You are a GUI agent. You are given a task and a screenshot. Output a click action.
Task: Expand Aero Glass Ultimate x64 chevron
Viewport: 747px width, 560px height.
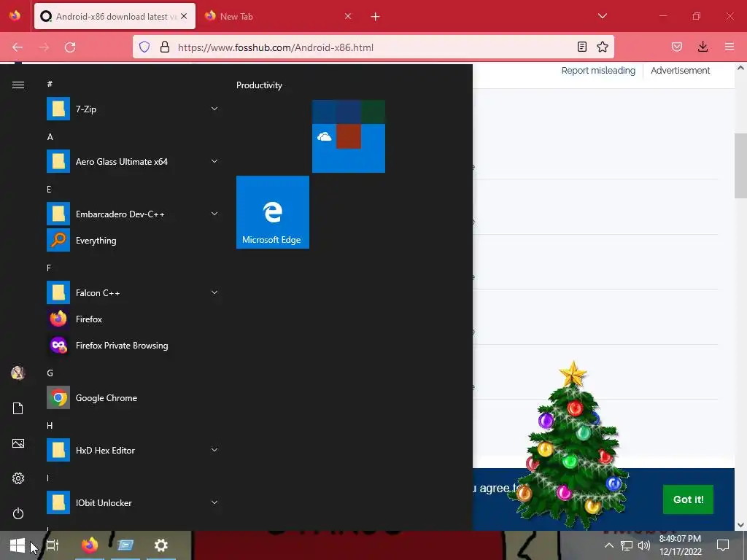point(214,161)
